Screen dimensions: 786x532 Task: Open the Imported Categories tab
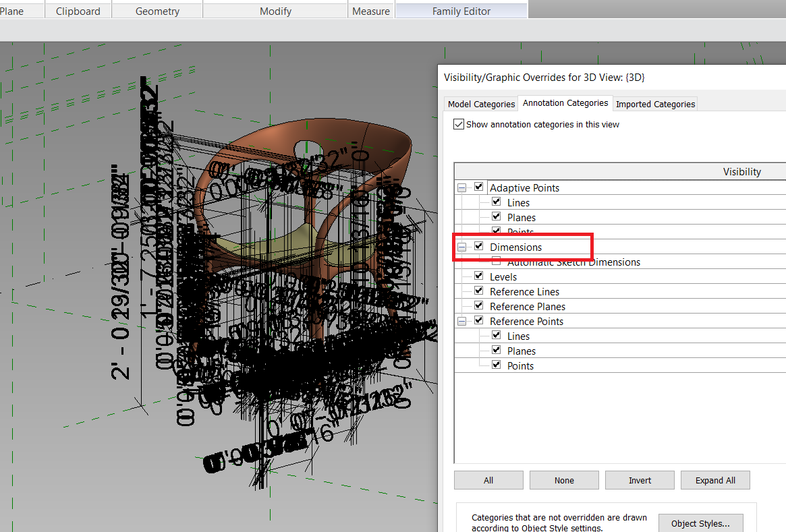[655, 105]
